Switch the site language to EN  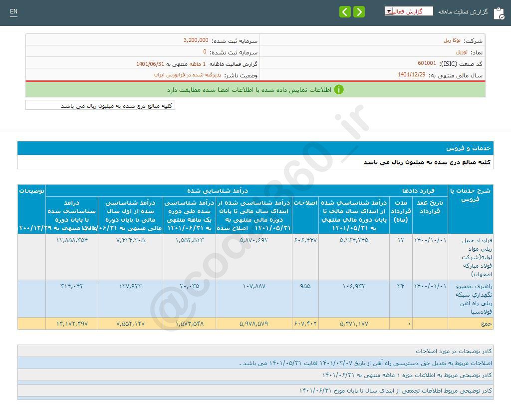13,12
